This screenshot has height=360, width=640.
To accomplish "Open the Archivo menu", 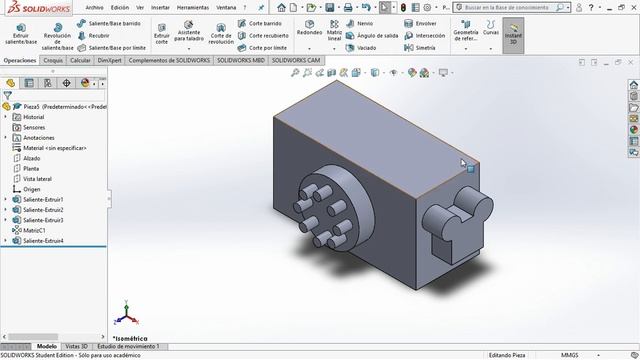I will (94, 7).
